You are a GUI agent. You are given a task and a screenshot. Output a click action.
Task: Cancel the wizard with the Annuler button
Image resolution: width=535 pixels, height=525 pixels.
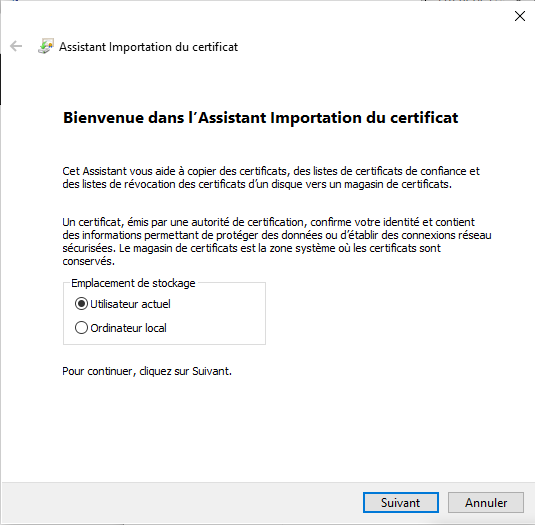pos(486,502)
